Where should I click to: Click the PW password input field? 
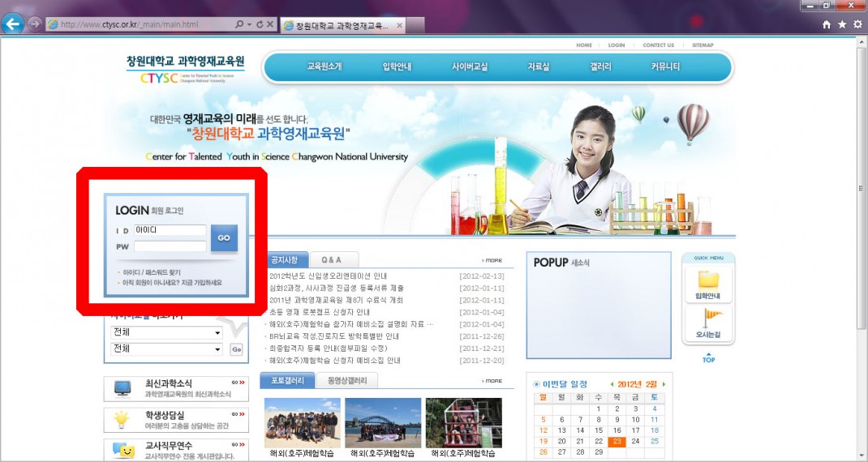click(x=170, y=246)
